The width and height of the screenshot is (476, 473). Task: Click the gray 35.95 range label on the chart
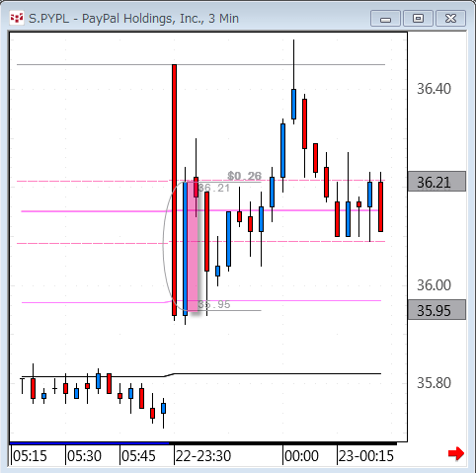click(213, 304)
